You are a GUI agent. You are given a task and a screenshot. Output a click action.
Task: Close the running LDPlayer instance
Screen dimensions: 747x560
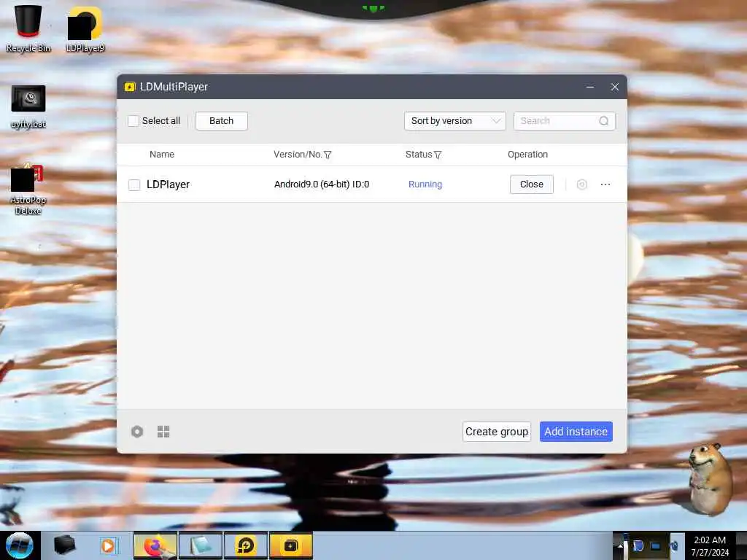coord(532,184)
